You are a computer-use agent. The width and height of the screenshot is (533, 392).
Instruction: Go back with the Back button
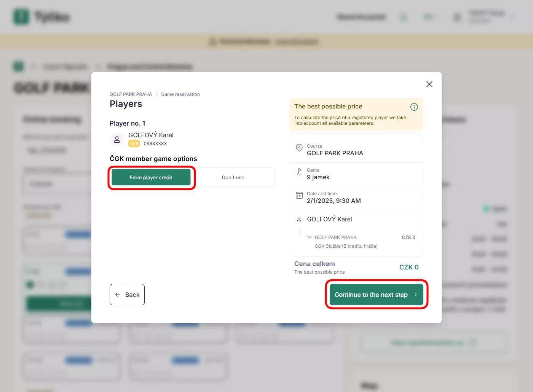[127, 295]
